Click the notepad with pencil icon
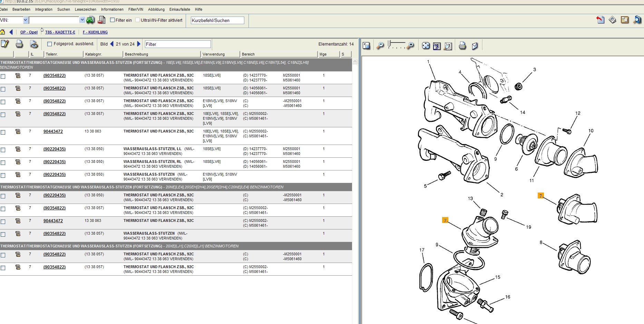 tap(5, 44)
